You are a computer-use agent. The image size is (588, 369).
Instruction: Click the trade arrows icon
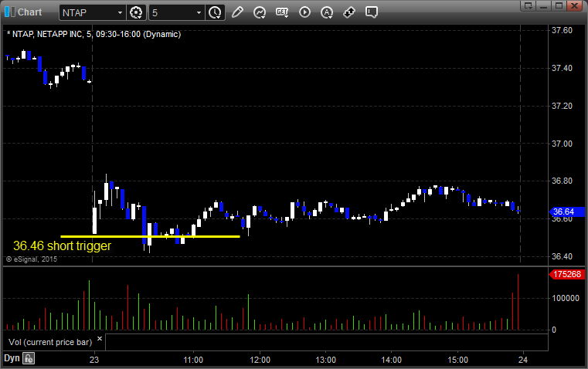click(x=349, y=12)
